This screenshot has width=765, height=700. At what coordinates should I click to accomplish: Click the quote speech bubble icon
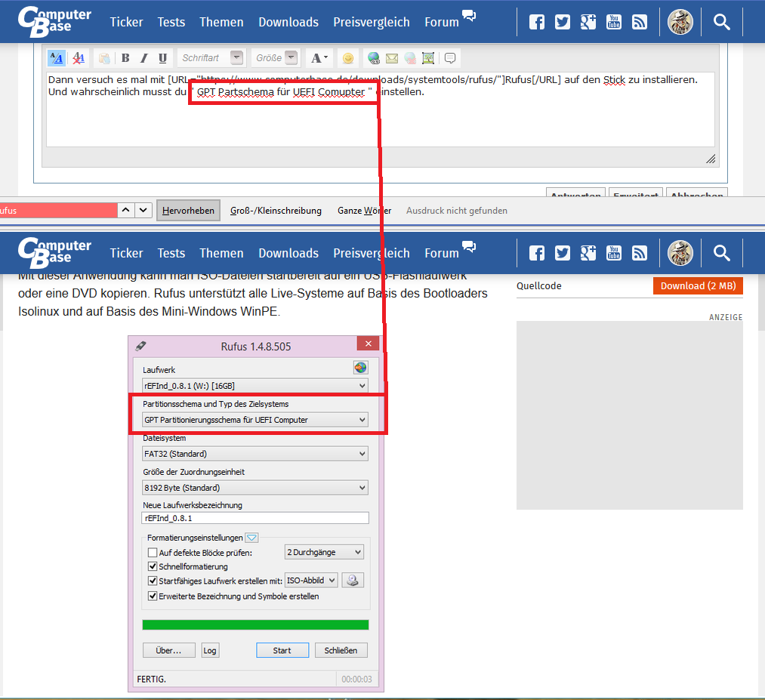tap(450, 58)
